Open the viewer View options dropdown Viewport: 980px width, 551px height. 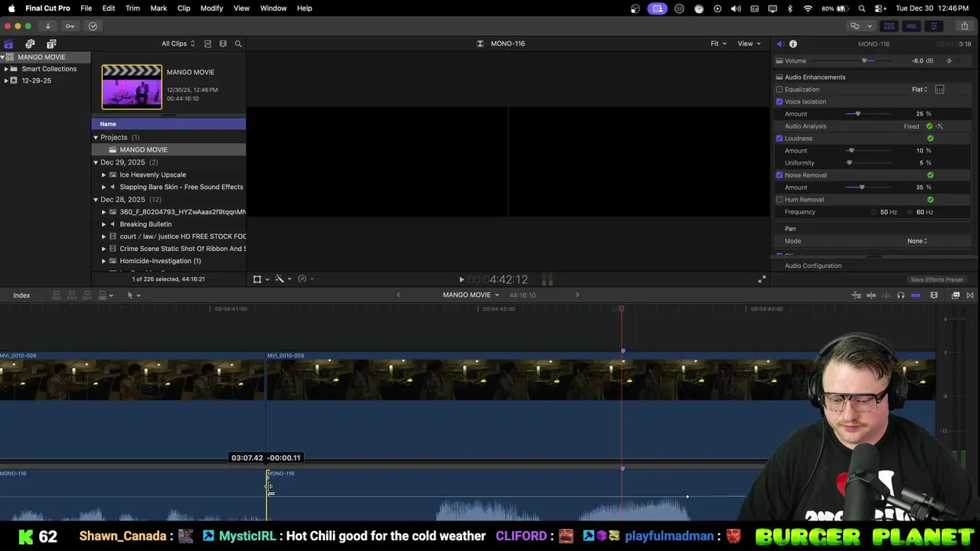coord(749,44)
